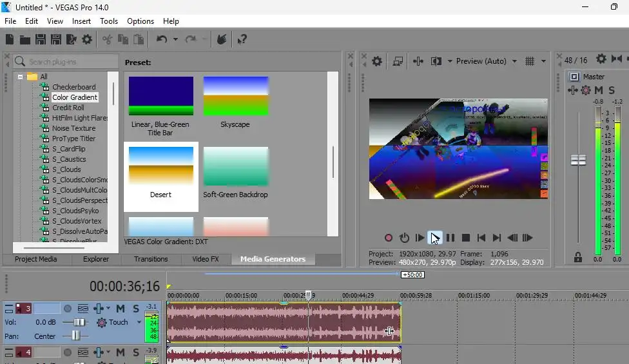Paste using the toolbar clipboard icon
Image resolution: width=629 pixels, height=364 pixels.
pos(139,39)
